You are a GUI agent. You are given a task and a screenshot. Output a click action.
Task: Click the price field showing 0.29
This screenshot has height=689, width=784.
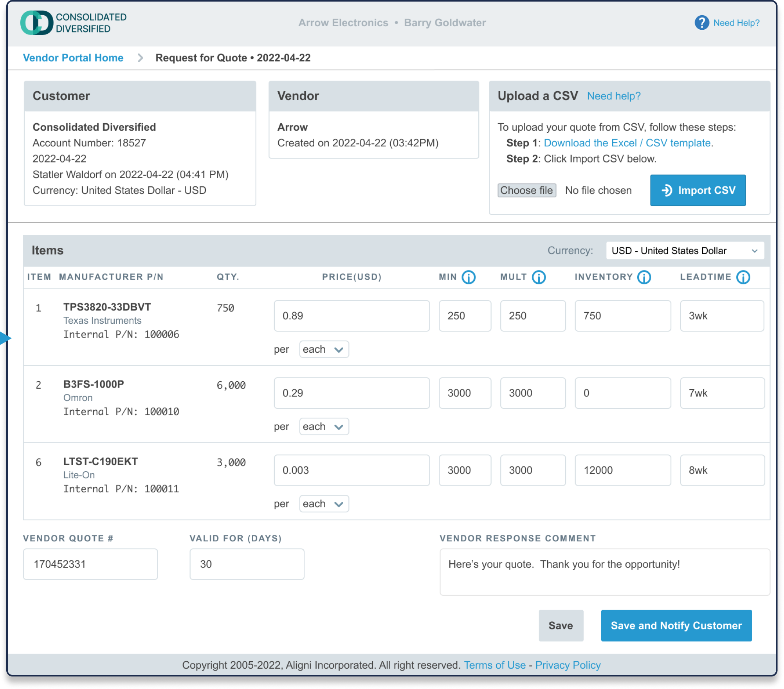tap(351, 393)
